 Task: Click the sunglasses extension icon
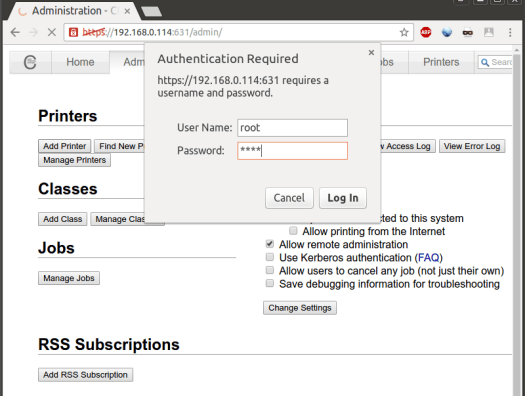468,32
